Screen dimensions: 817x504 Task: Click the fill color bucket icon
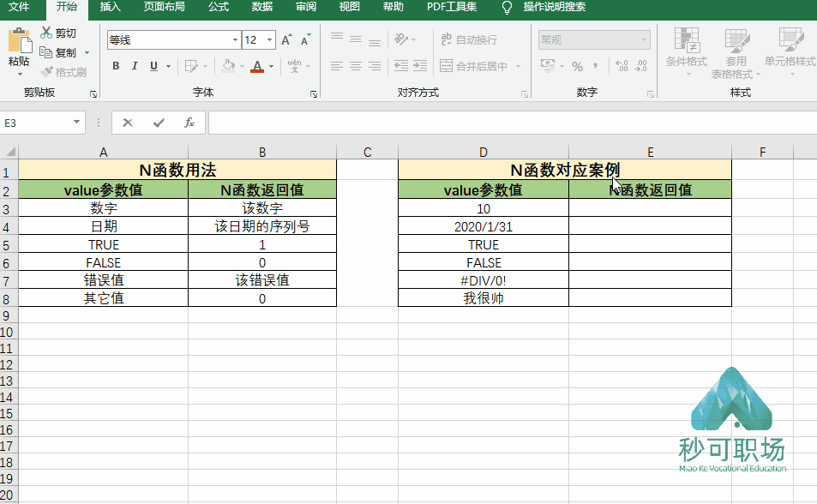pos(228,66)
